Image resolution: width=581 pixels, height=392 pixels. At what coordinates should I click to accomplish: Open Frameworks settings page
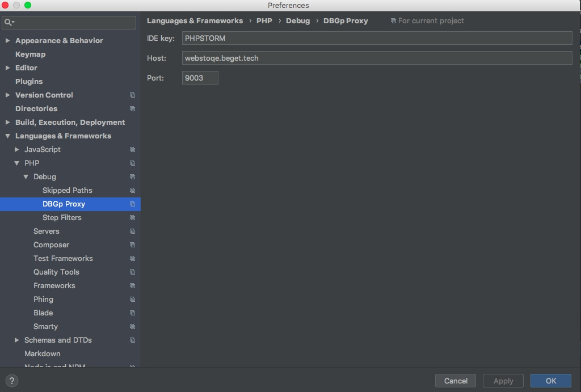click(x=54, y=286)
